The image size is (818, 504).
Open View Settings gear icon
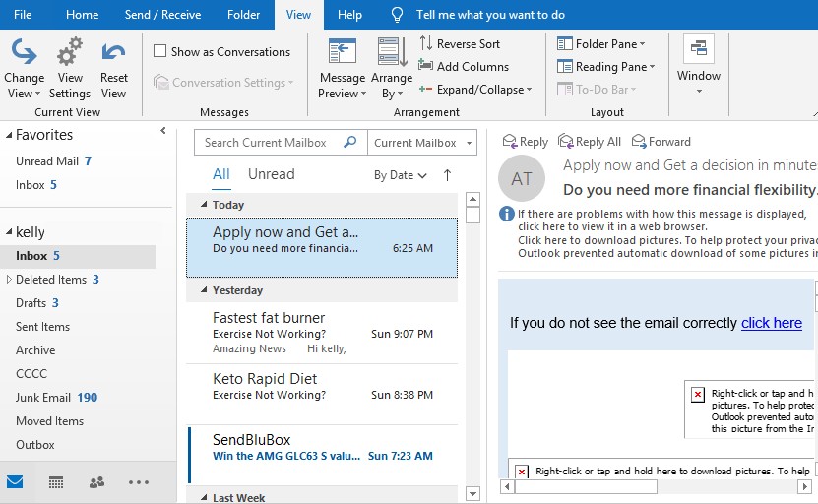(x=70, y=53)
